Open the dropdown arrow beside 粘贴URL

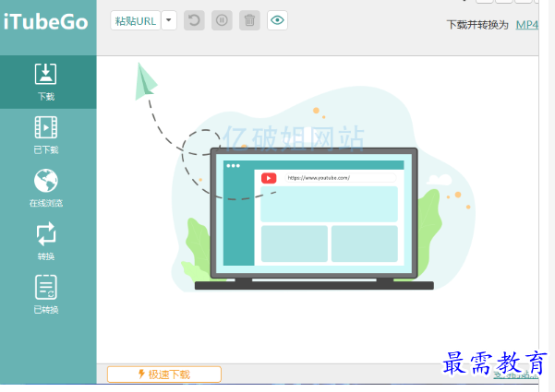click(x=169, y=20)
